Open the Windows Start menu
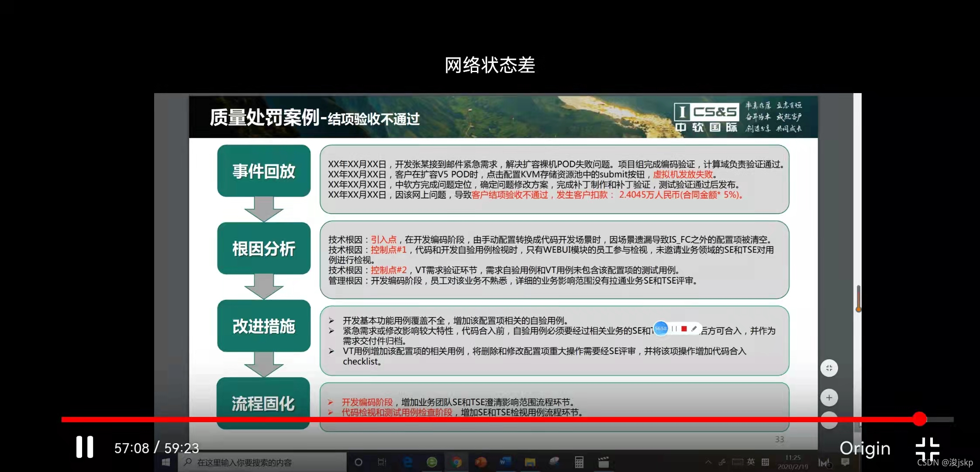The image size is (980, 472). [x=166, y=462]
